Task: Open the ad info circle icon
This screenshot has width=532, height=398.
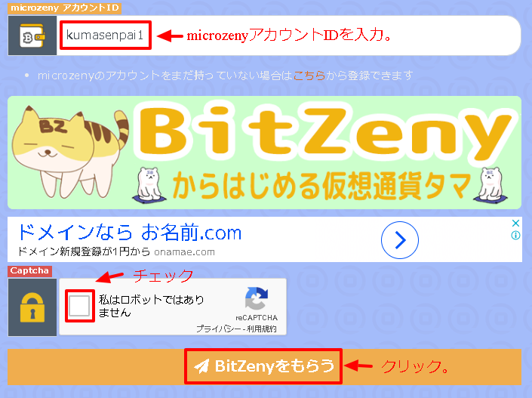Action: [x=515, y=235]
